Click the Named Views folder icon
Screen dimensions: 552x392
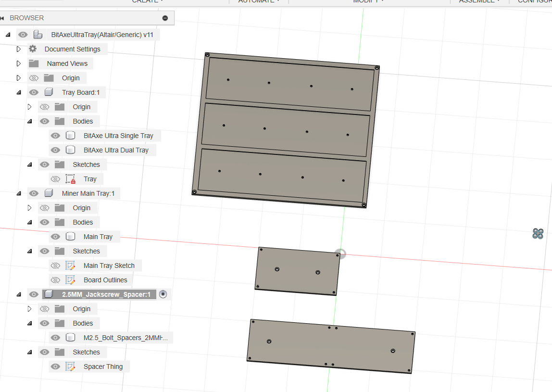(34, 63)
